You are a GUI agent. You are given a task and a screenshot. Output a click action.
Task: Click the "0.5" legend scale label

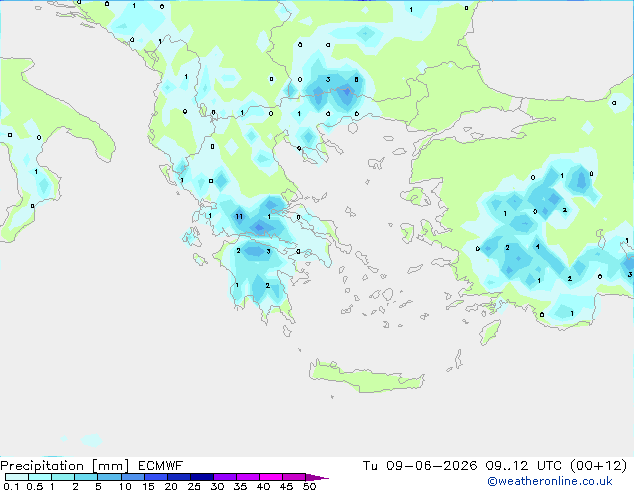[35, 486]
